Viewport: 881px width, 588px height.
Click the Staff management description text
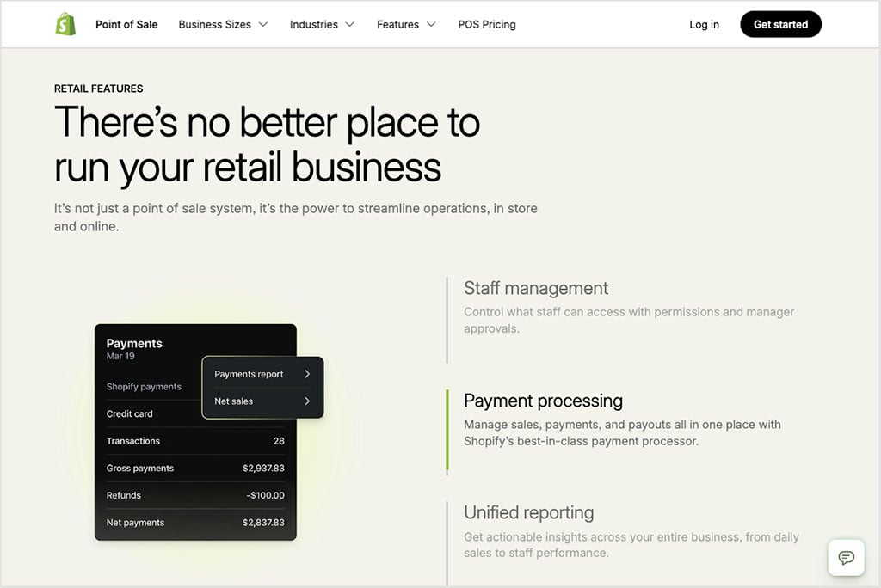pos(629,320)
